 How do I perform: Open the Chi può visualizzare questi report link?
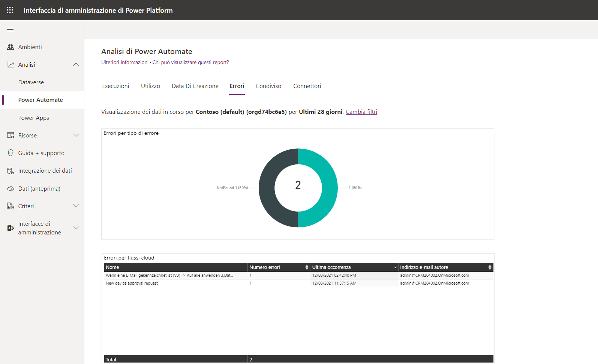click(x=190, y=62)
